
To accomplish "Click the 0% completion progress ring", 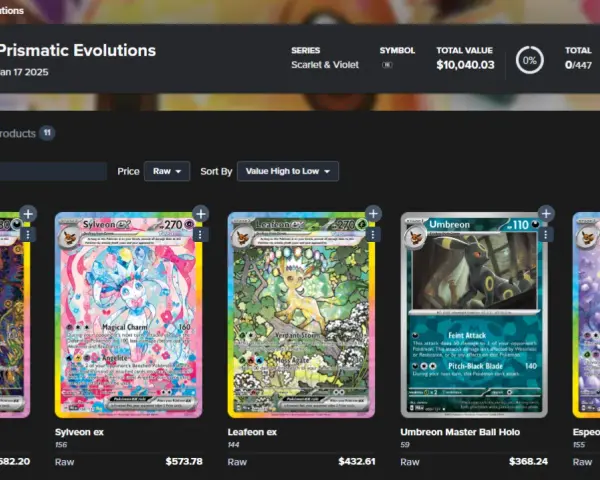I will 530,60.
